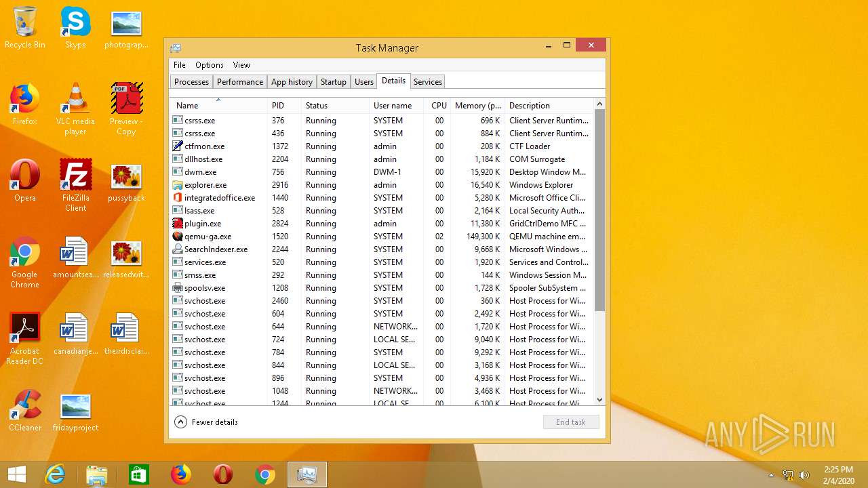The height and width of the screenshot is (488, 868).
Task: Sort by the PID column header
Action: click(x=284, y=106)
